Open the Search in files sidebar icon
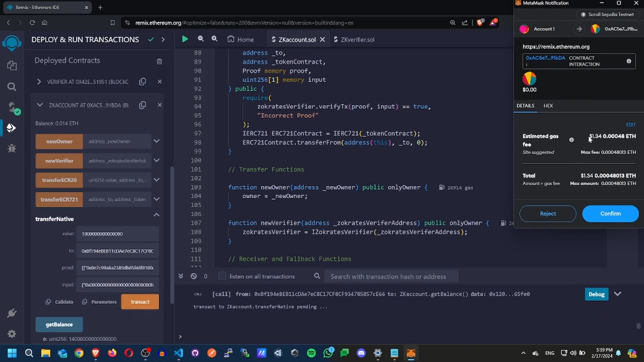 tap(12, 87)
